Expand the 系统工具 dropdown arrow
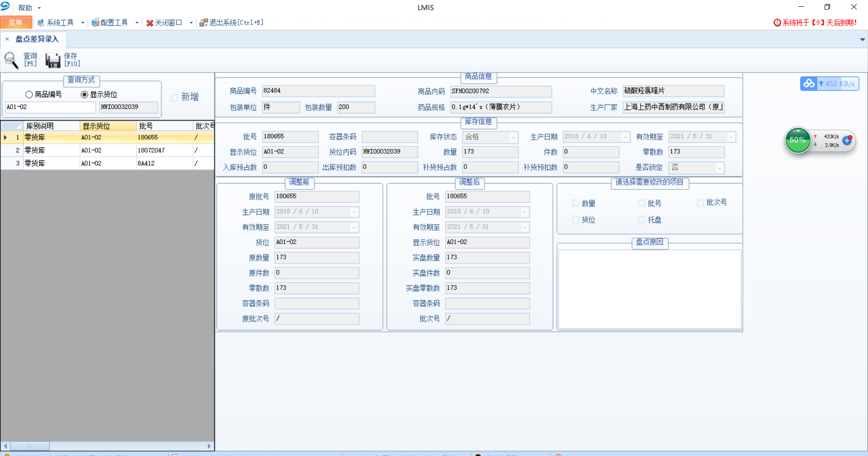The width and height of the screenshot is (868, 456). (x=82, y=23)
